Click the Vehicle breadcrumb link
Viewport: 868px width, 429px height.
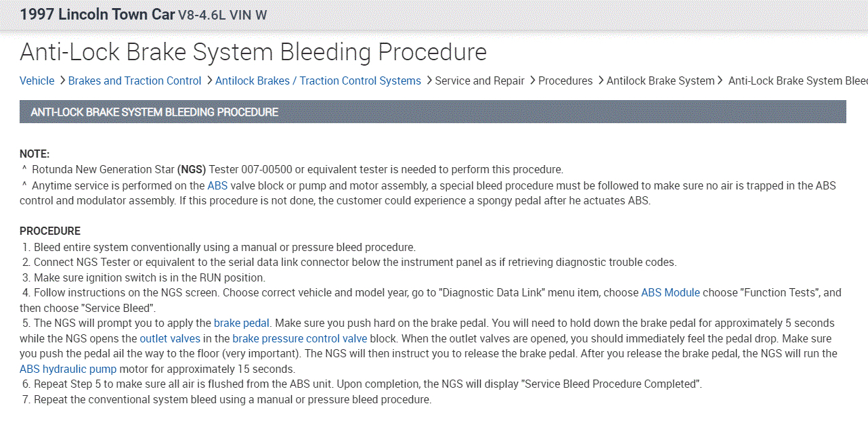coord(37,81)
